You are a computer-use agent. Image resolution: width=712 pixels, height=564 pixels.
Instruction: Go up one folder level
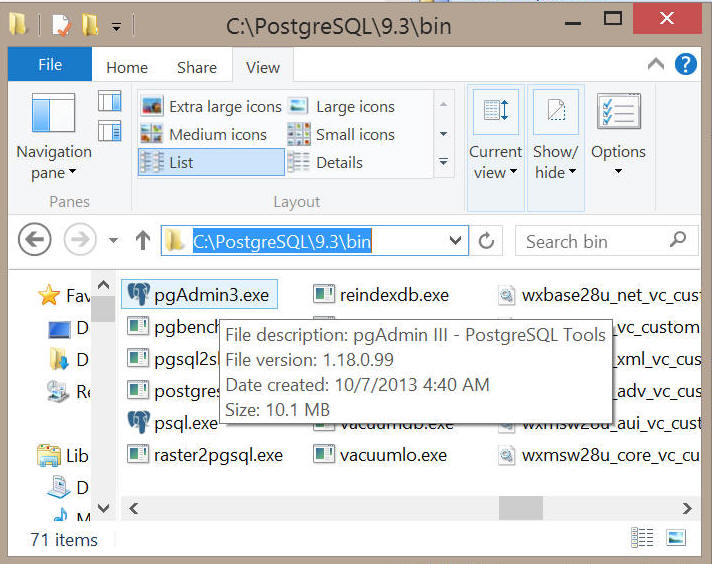[143, 240]
